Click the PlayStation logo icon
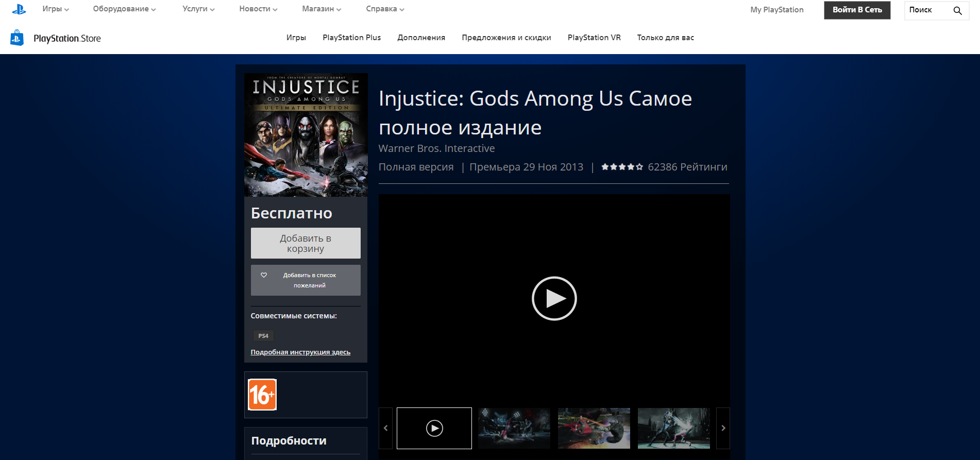Image resolution: width=980 pixels, height=460 pixels. (19, 9)
